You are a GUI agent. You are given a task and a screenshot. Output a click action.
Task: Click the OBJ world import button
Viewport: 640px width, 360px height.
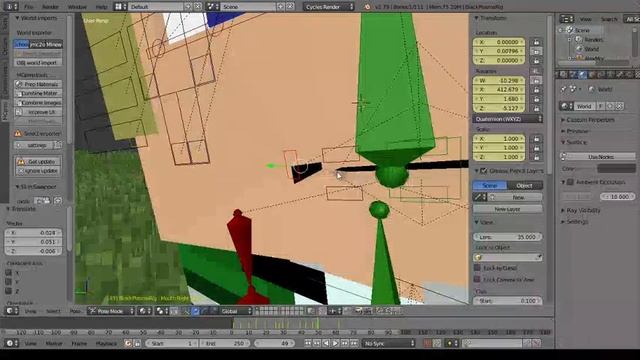[38, 62]
